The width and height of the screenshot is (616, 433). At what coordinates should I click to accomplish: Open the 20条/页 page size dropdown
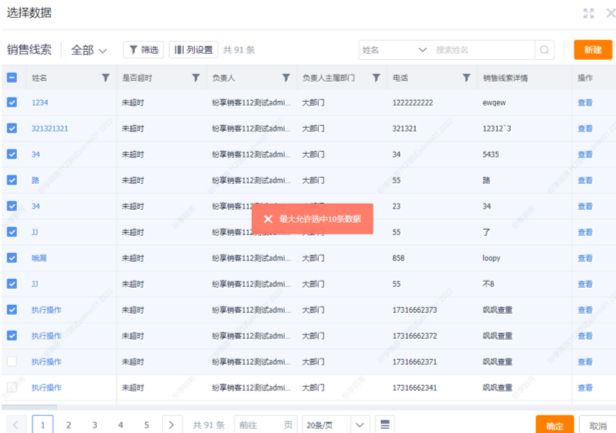click(x=335, y=425)
